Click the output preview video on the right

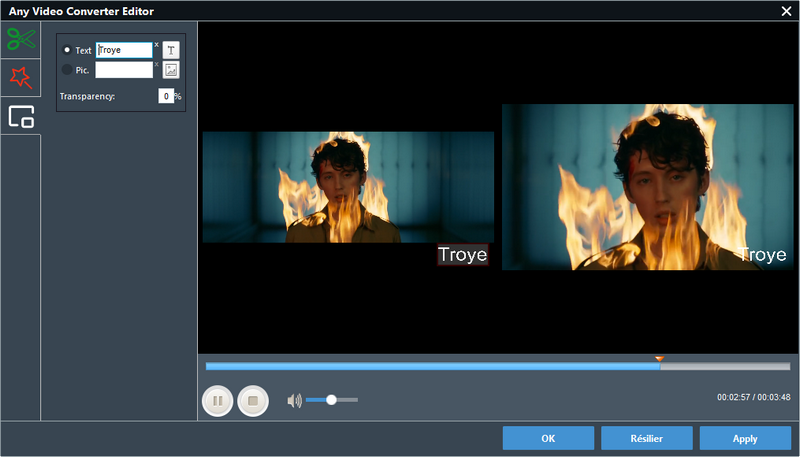[x=647, y=187]
